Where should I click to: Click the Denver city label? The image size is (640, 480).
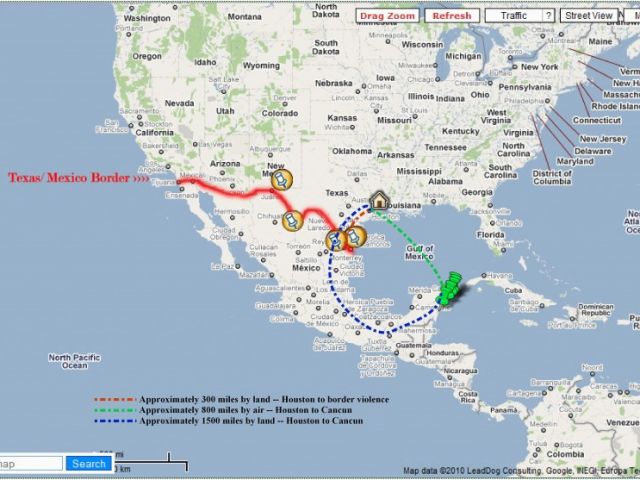point(284,98)
